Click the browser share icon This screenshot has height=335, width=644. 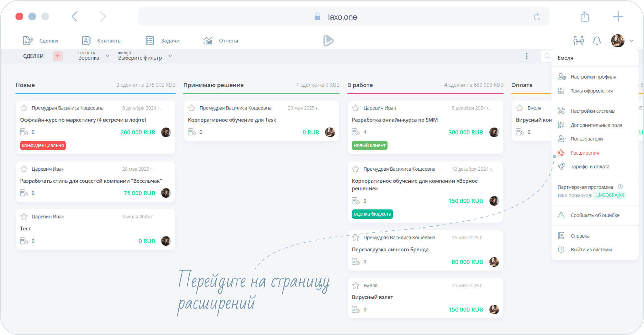coord(584,17)
